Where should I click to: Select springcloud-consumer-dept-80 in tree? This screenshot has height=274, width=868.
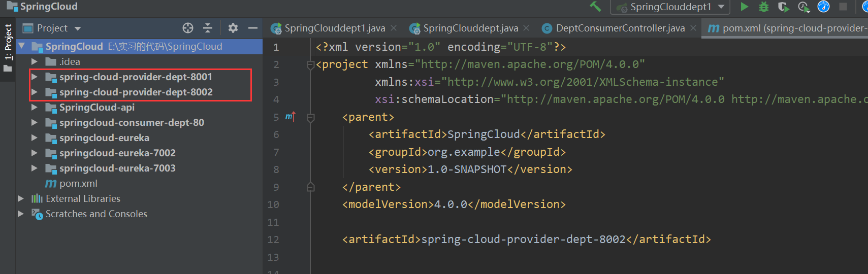(132, 122)
